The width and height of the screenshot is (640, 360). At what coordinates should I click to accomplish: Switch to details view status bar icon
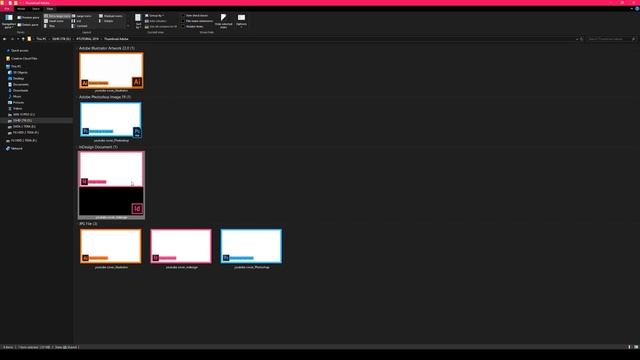(629, 347)
